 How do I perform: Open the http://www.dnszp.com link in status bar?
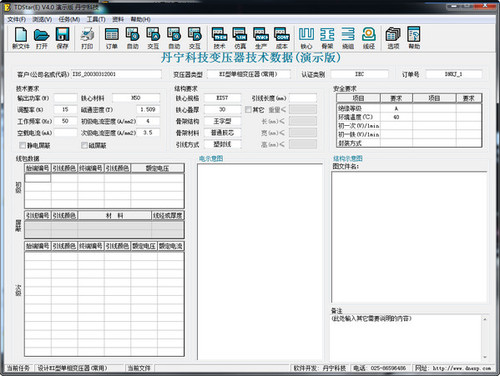click(x=462, y=368)
